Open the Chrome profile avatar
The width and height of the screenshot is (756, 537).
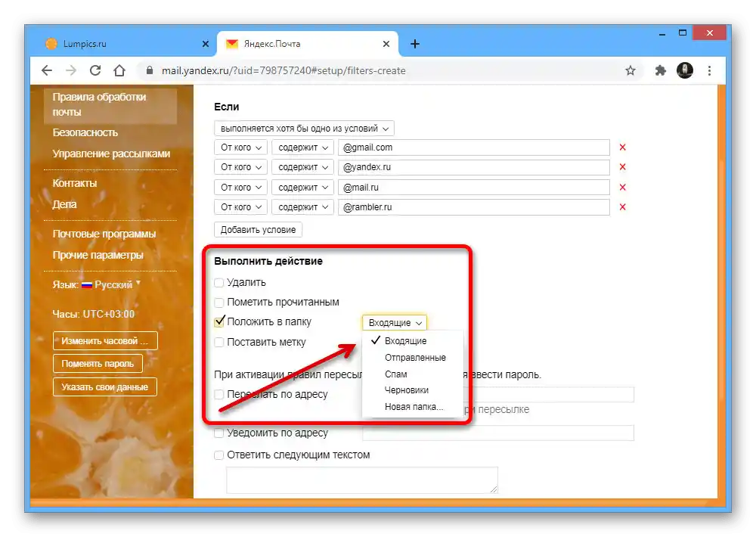coord(685,70)
